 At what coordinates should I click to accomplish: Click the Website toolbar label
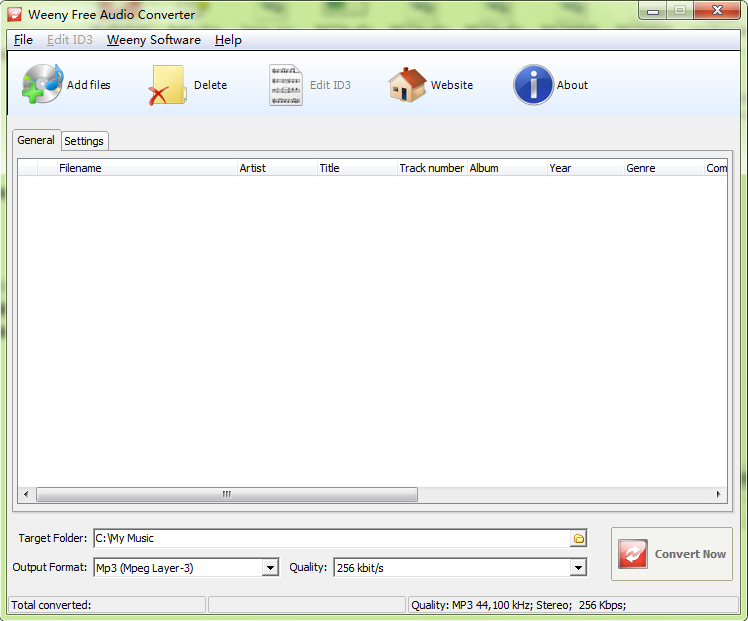[x=452, y=85]
